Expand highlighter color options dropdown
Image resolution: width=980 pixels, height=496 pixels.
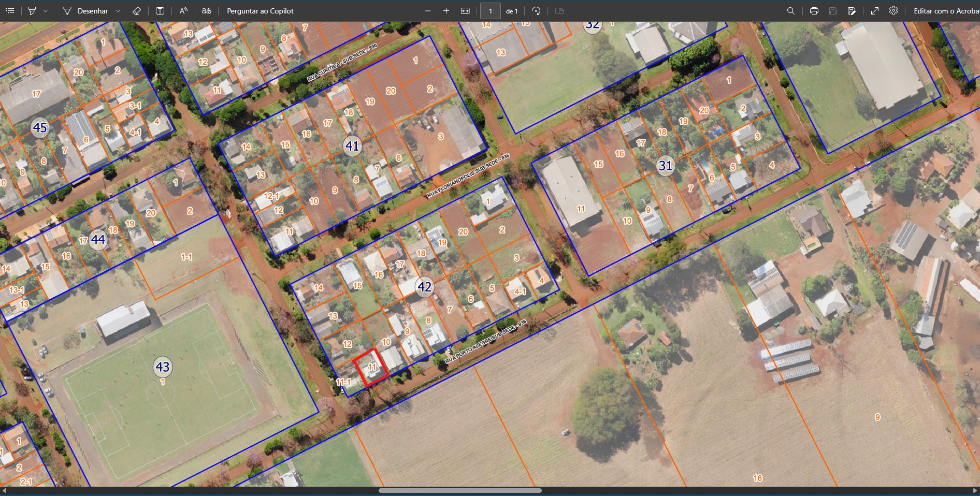[x=46, y=11]
